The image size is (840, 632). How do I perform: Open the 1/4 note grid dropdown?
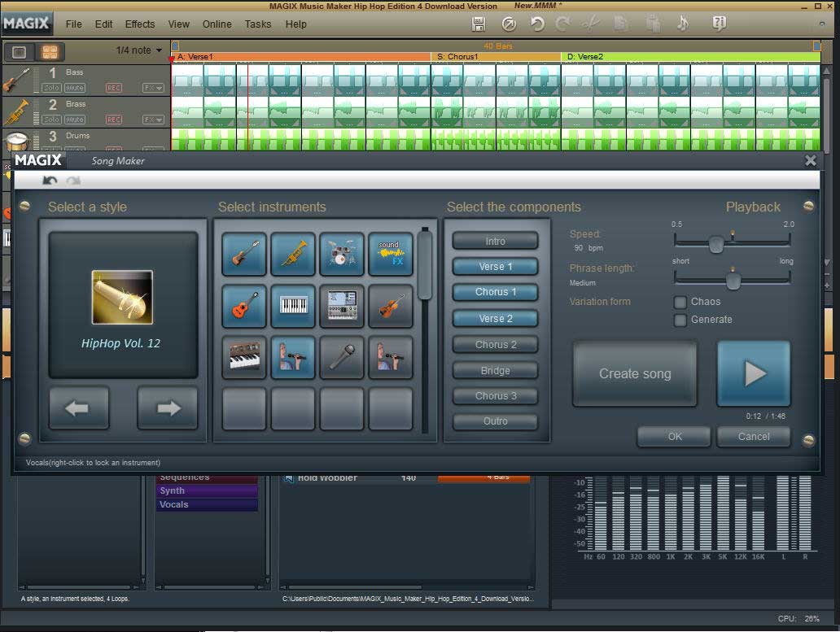click(x=139, y=50)
